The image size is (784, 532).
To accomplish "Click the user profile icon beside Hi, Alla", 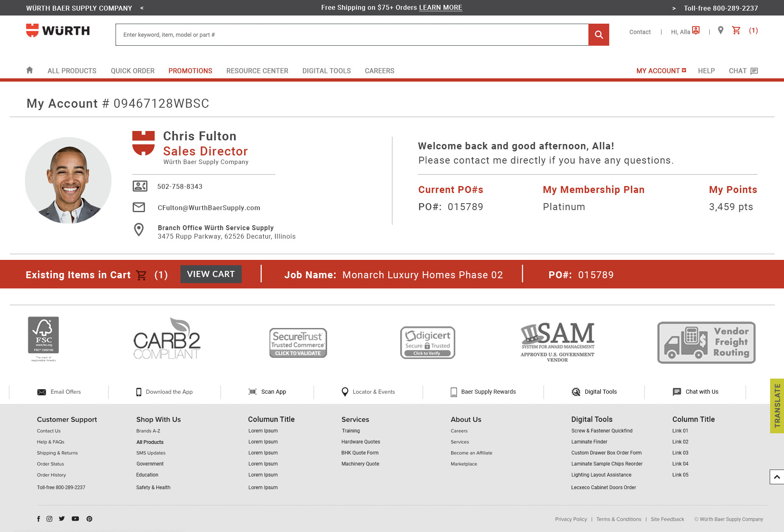I will 696,31.
